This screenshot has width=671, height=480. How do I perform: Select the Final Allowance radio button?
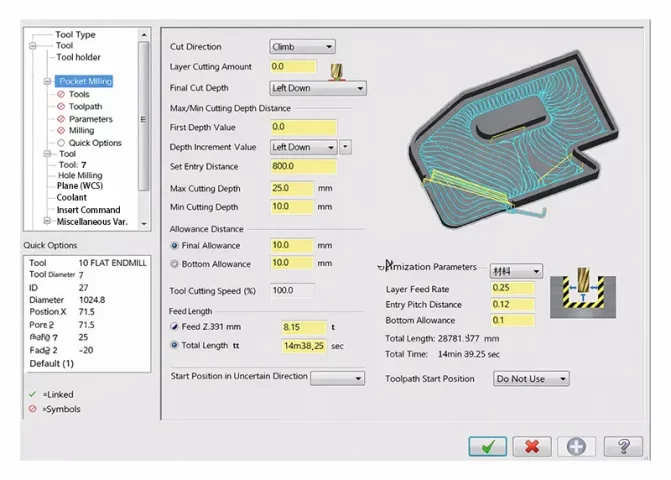[174, 246]
